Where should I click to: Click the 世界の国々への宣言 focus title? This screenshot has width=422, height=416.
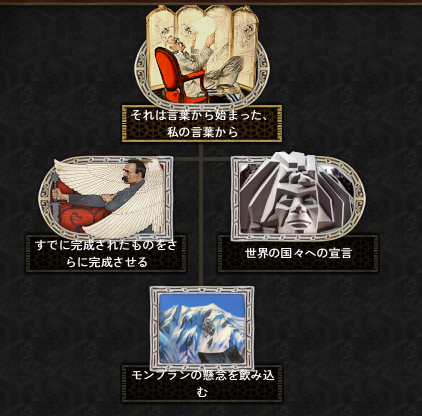coord(298,254)
